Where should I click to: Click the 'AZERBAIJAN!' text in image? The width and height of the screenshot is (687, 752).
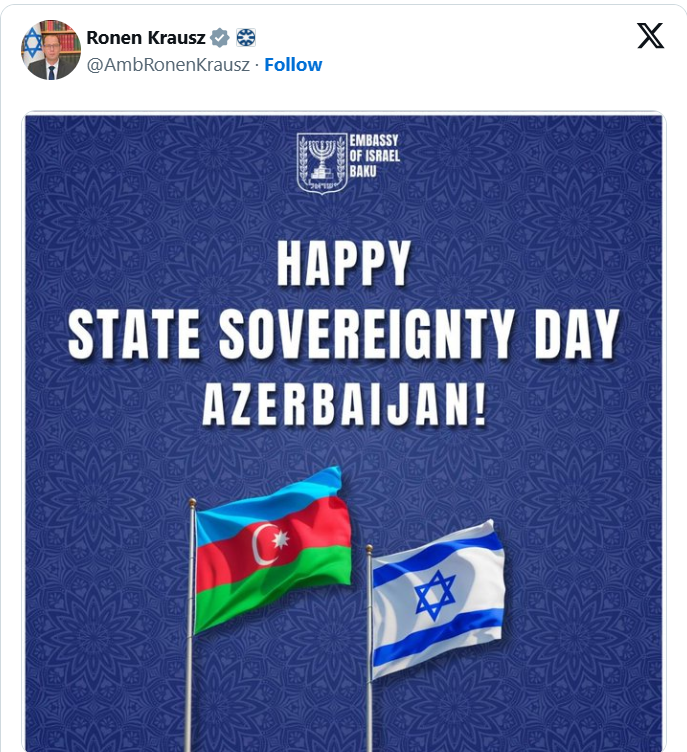344,405
